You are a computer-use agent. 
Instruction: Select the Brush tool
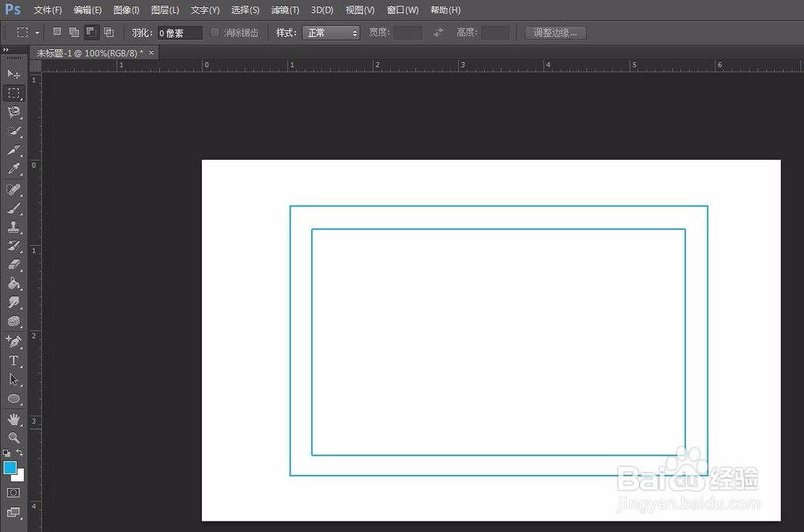[14, 209]
